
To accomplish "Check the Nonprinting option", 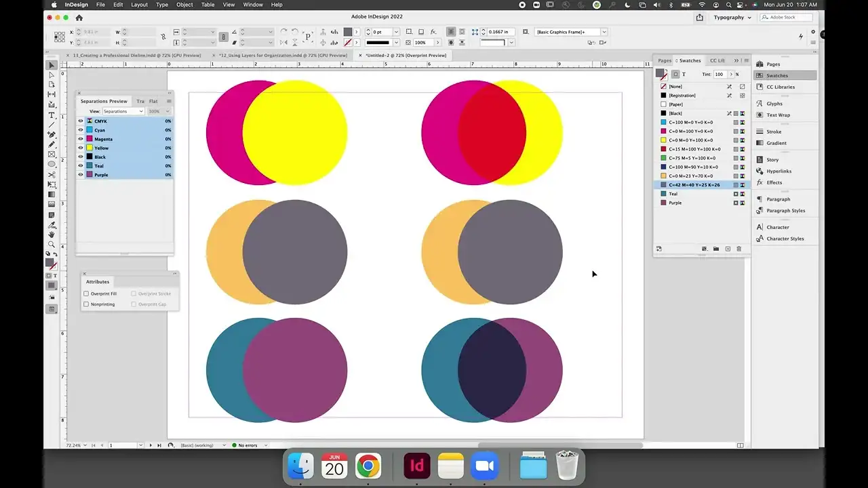I will tap(86, 304).
